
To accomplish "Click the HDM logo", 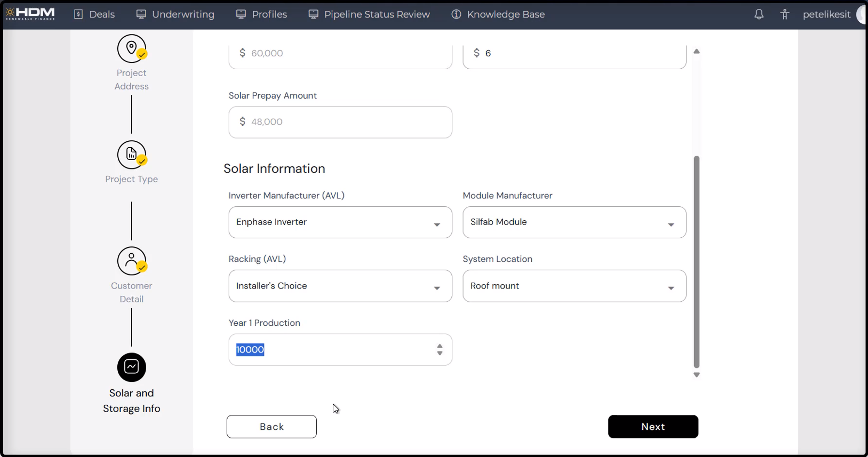I will [30, 14].
